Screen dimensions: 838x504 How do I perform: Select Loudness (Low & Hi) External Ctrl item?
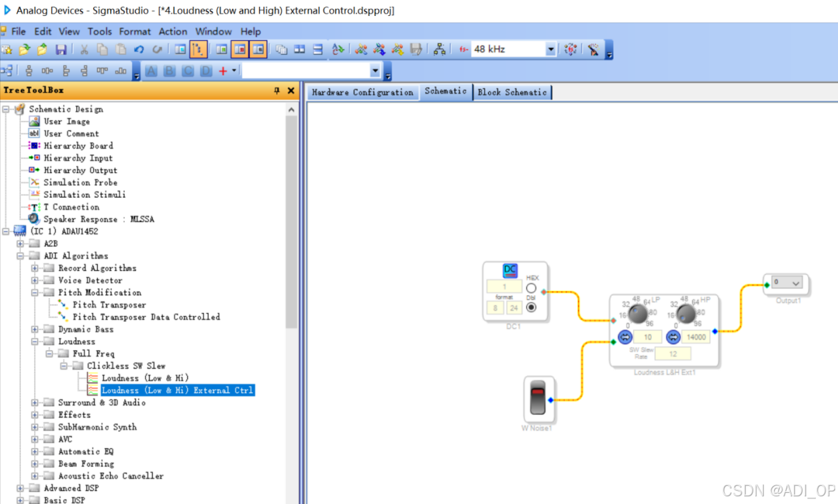(178, 390)
